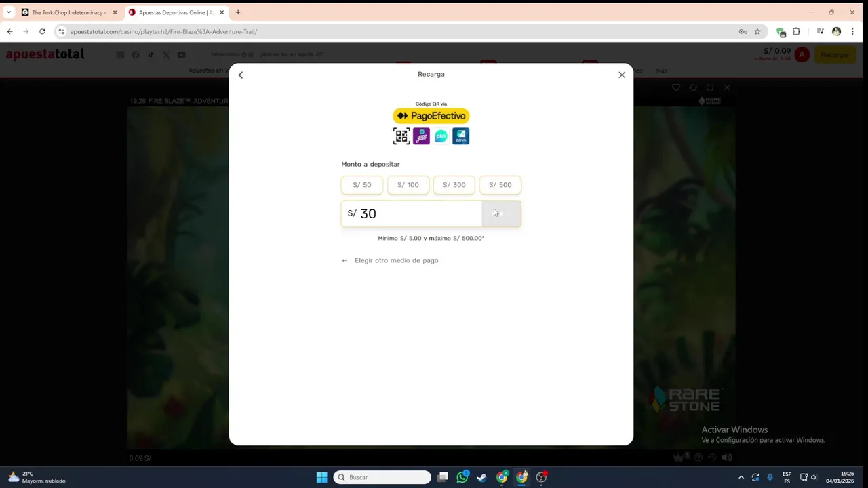Open the clock showing 19:26
Viewport: 868px width, 488px height.
840,477
